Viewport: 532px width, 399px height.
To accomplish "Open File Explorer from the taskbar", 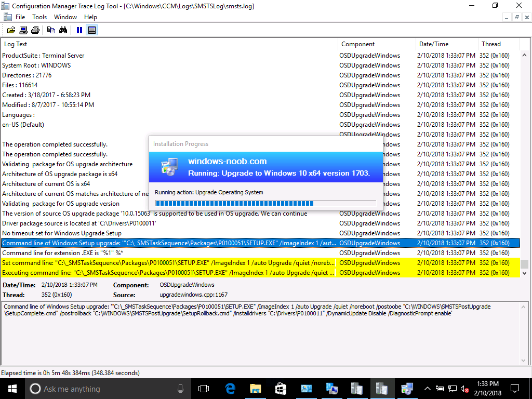I will point(255,389).
